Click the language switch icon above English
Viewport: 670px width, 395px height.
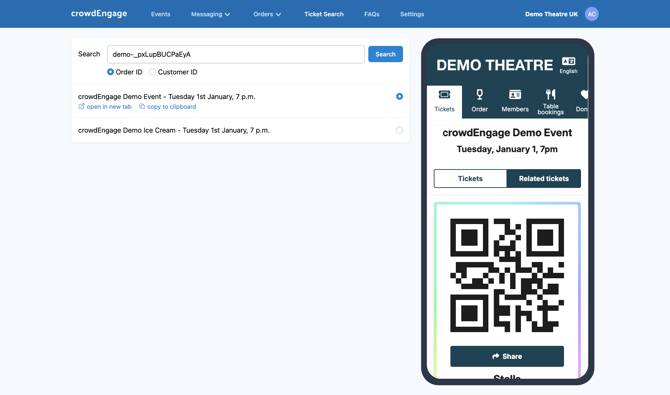click(568, 61)
